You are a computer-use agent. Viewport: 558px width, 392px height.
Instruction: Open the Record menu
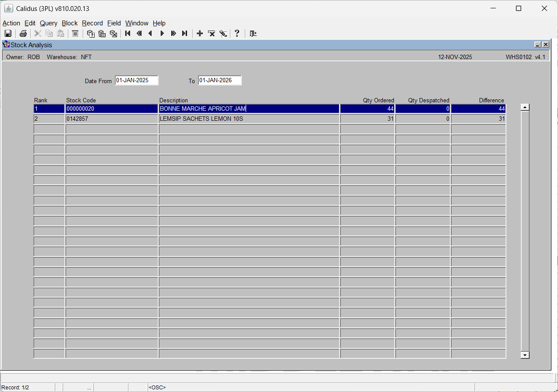pos(92,23)
